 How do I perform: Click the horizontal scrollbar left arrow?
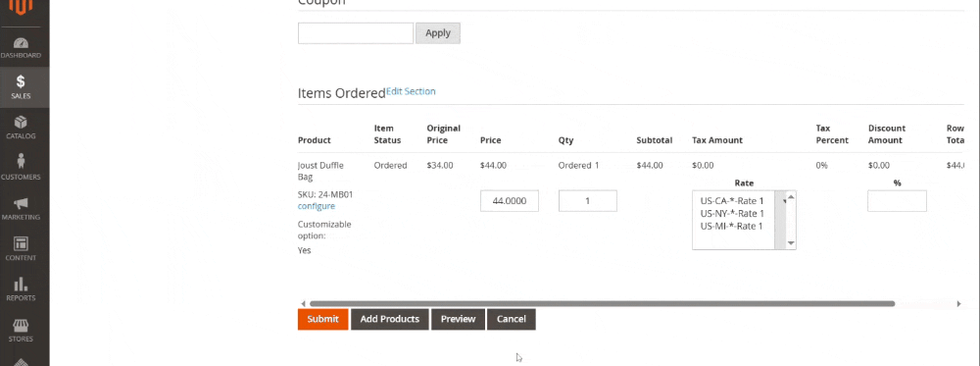tap(303, 304)
